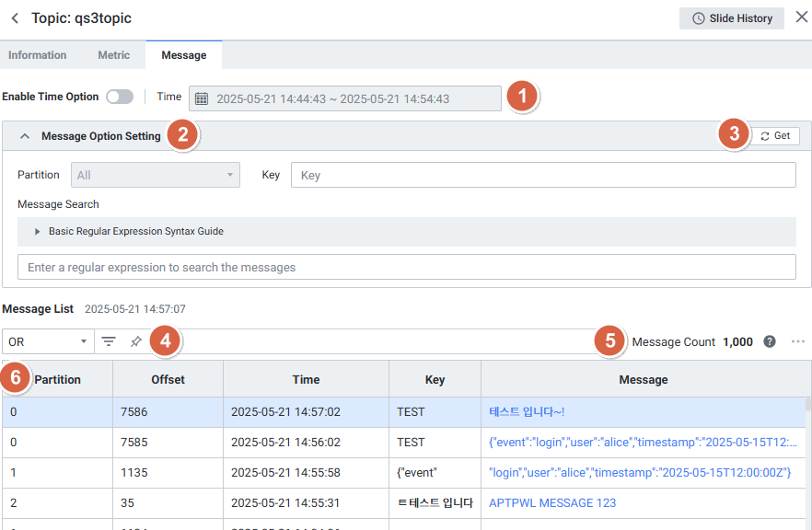The height and width of the screenshot is (530, 812).
Task: Toggle the Enable Time Option switch
Action: [x=120, y=97]
